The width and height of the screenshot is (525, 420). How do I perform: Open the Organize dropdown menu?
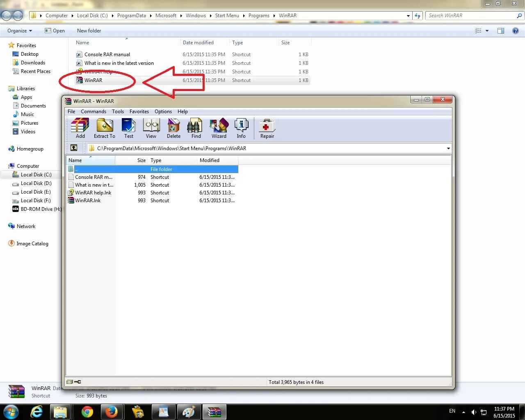(19, 31)
